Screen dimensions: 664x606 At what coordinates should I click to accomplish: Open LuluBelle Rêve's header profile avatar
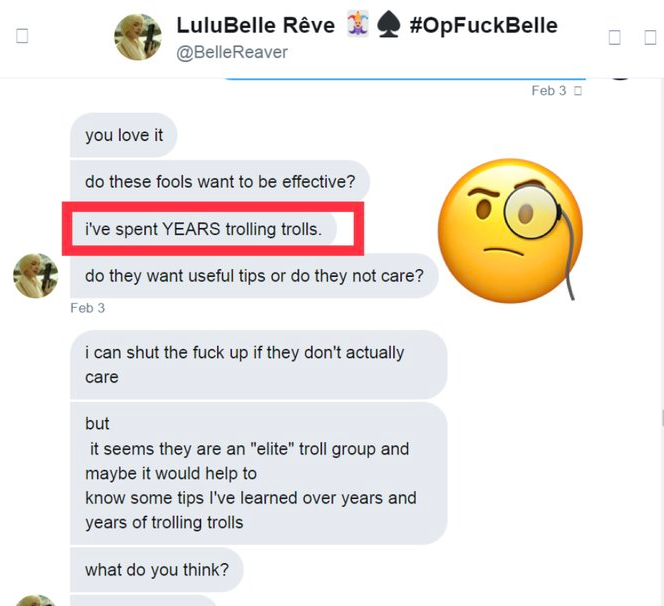138,37
